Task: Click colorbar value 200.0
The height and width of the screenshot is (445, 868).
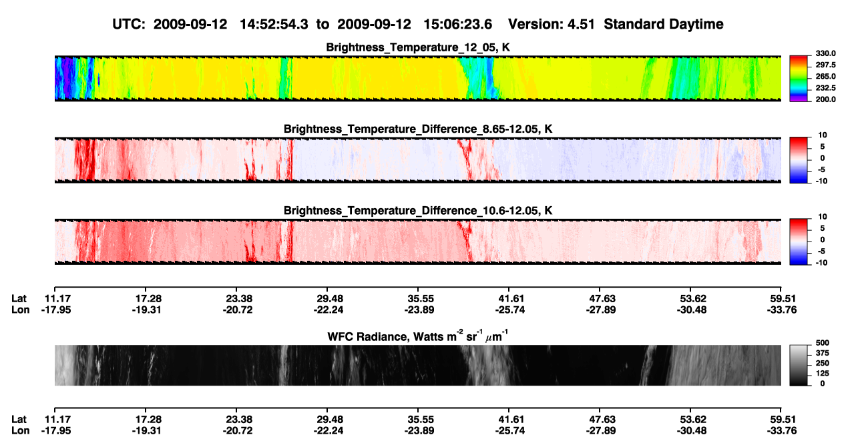Action: [825, 99]
